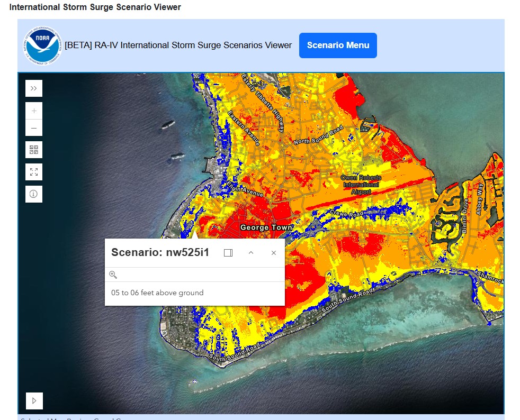
Task: Dock the scenario popup panel
Action: point(228,252)
